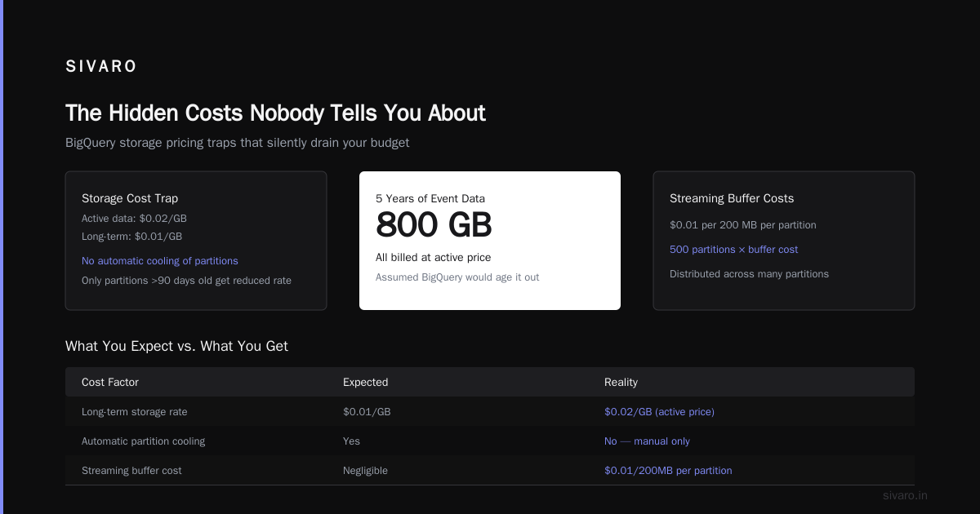Click the 'Expected' column header
The height and width of the screenshot is (514, 980).
pos(365,382)
